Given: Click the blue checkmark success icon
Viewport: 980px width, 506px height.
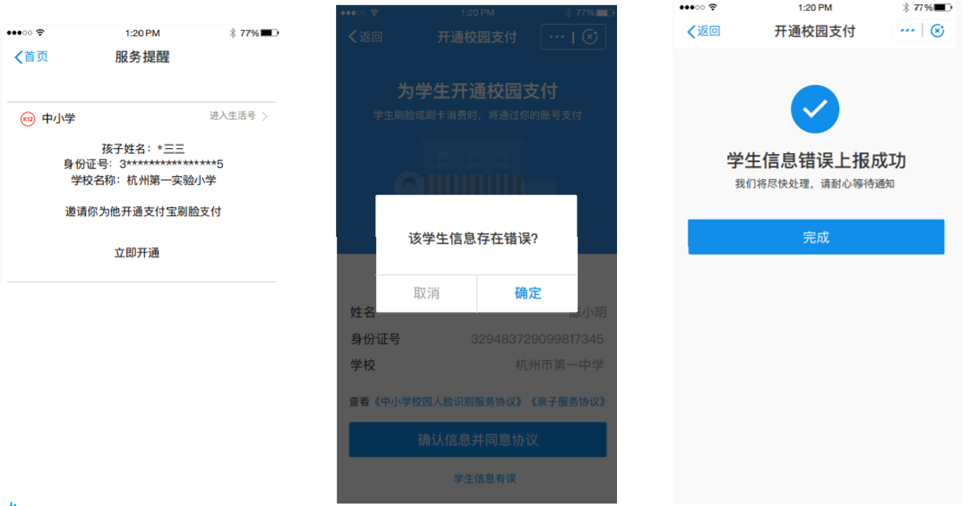Looking at the screenshot, I should pyautogui.click(x=815, y=110).
